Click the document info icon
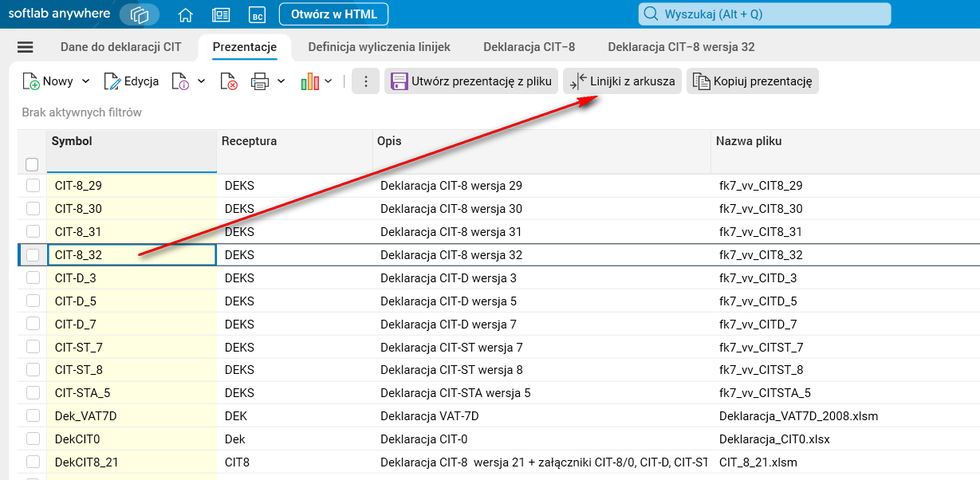Screen dimensions: 980x480 pyautogui.click(x=179, y=81)
